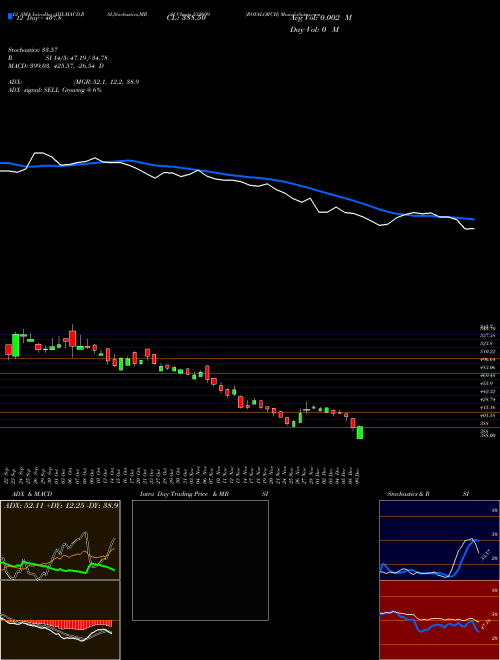Click the 'SI 14/3: 47.19 / 34.78' RSI reading

77,58
